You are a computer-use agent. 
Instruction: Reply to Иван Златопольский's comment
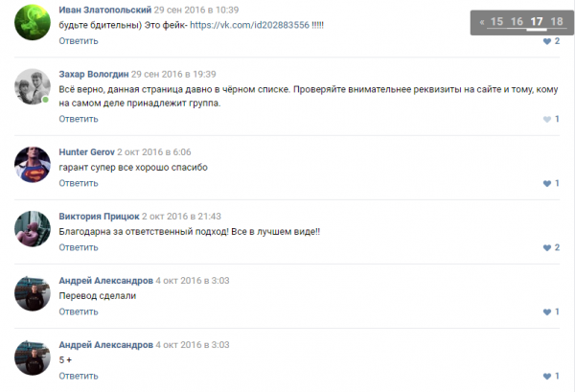point(79,41)
